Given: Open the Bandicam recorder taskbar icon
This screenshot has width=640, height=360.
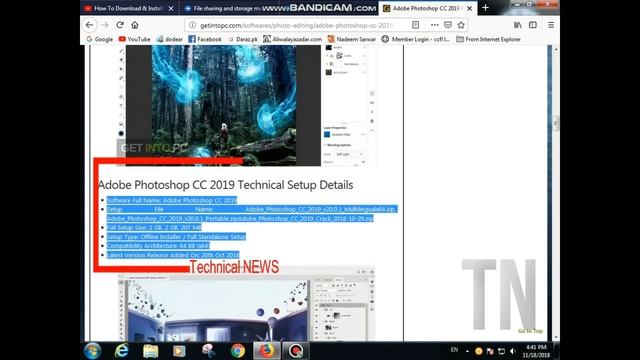Looking at the screenshot, I should pos(296,351).
